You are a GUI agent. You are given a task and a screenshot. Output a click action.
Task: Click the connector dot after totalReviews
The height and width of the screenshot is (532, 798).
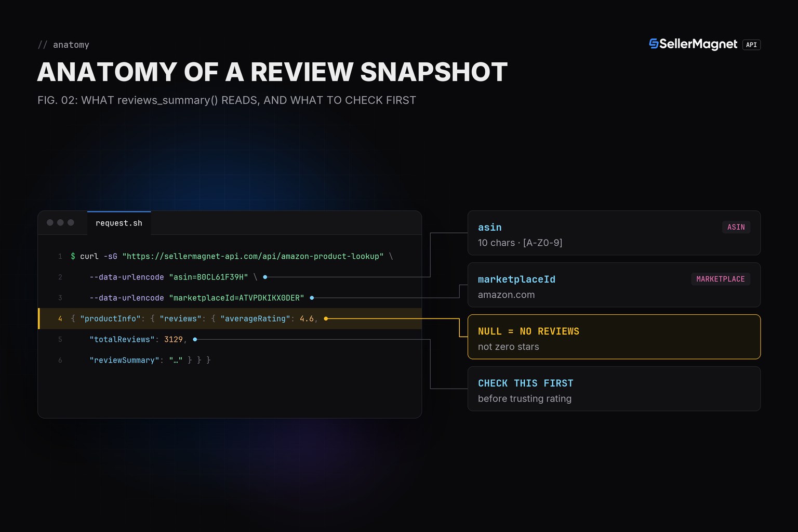pos(195,339)
